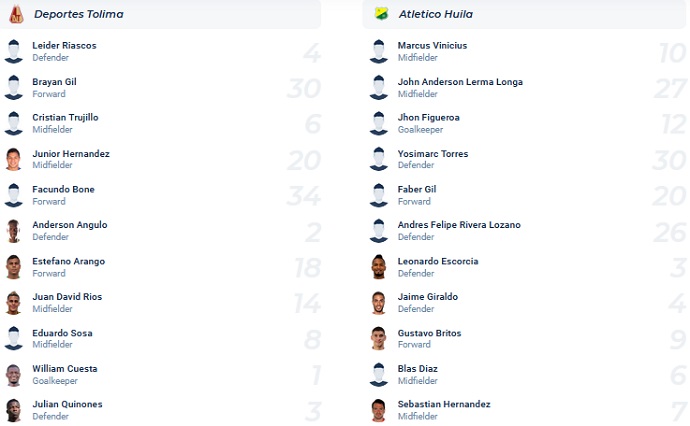Click Juan David Rios's photo
This screenshot has width=690, height=426.
[14, 303]
